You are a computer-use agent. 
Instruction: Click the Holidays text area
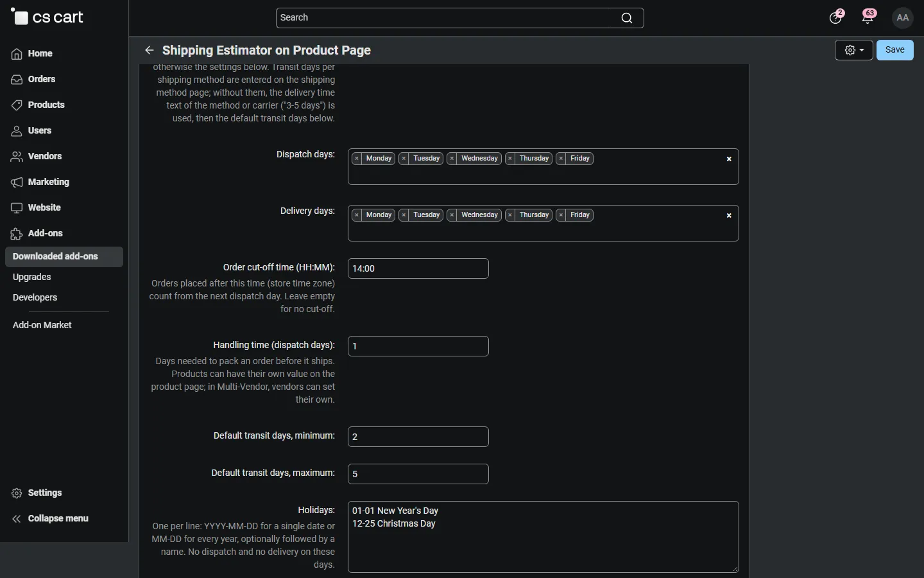pos(543,537)
